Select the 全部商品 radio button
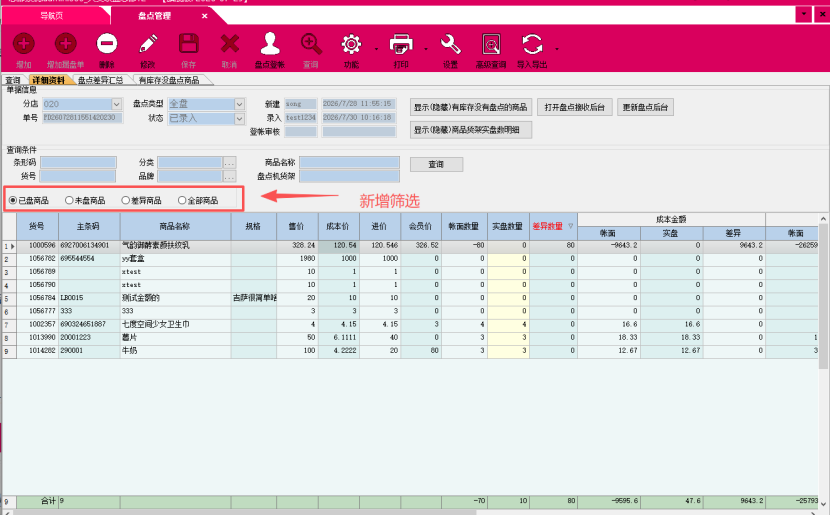The height and width of the screenshot is (515, 830). (182, 201)
